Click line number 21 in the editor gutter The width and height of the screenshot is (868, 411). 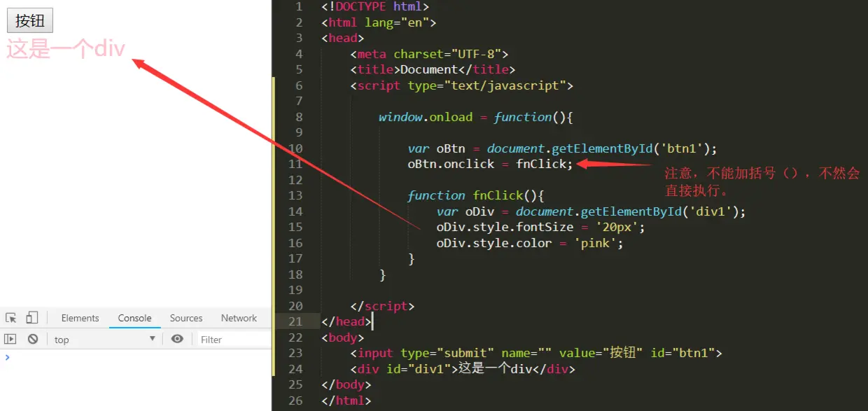tap(295, 321)
